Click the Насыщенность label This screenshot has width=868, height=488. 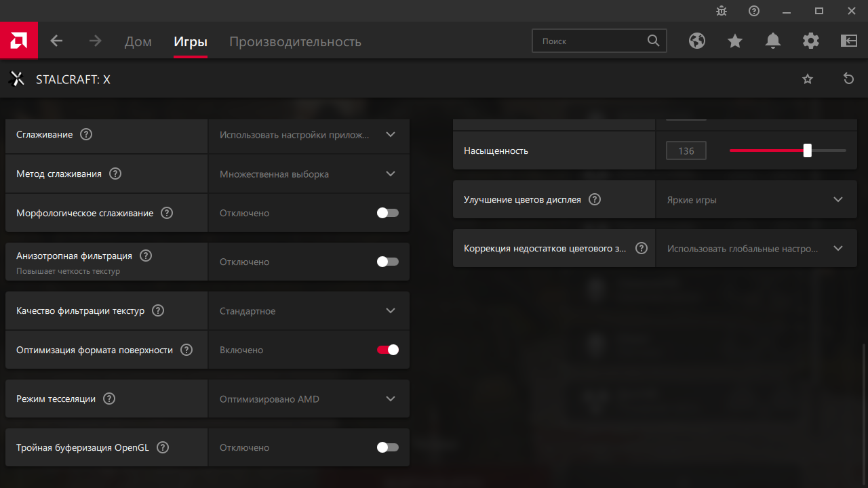496,150
